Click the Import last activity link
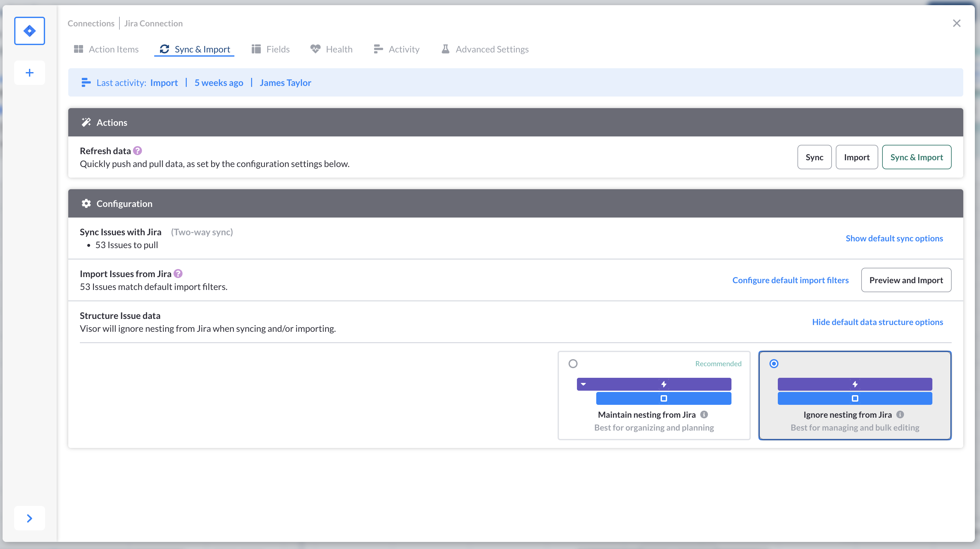Image resolution: width=980 pixels, height=549 pixels. point(164,82)
